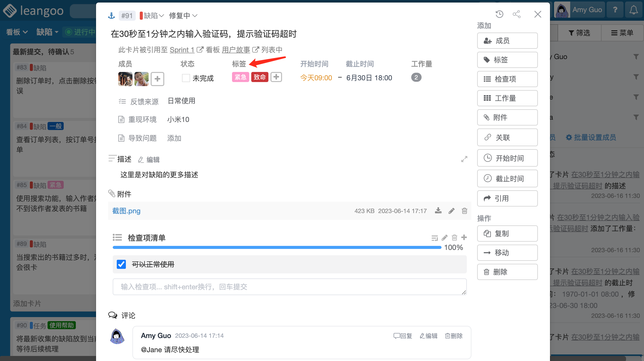Open the Sprint 1 board link
The height and width of the screenshot is (361, 644).
(x=182, y=50)
